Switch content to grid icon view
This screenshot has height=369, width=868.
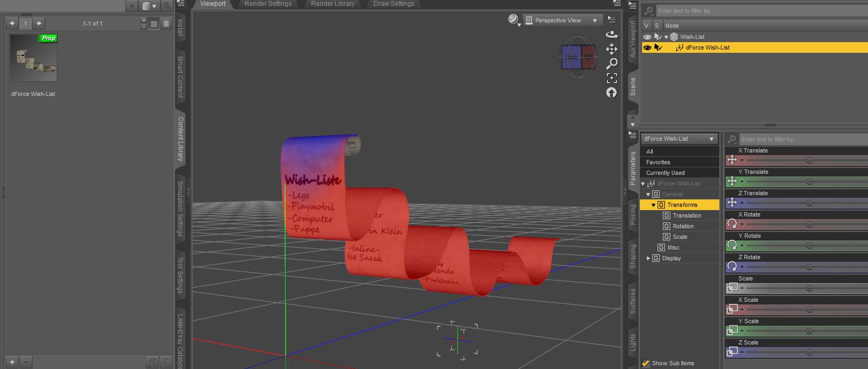[154, 23]
